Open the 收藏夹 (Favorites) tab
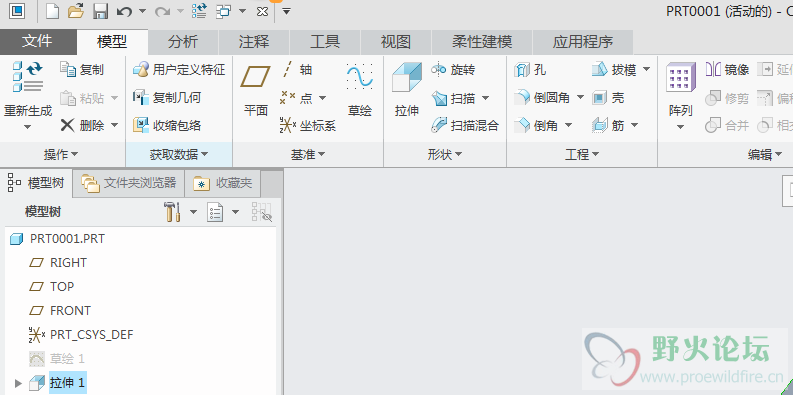Screen dimensions: 793x395 coord(223,183)
